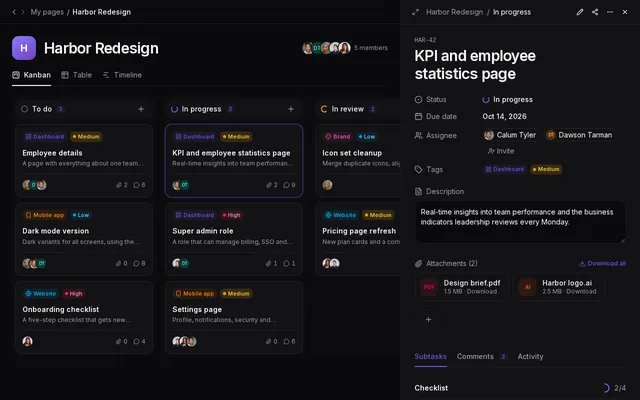Open the Pricing page refresh card
Viewport: 640px width, 400px height.
(x=358, y=239)
